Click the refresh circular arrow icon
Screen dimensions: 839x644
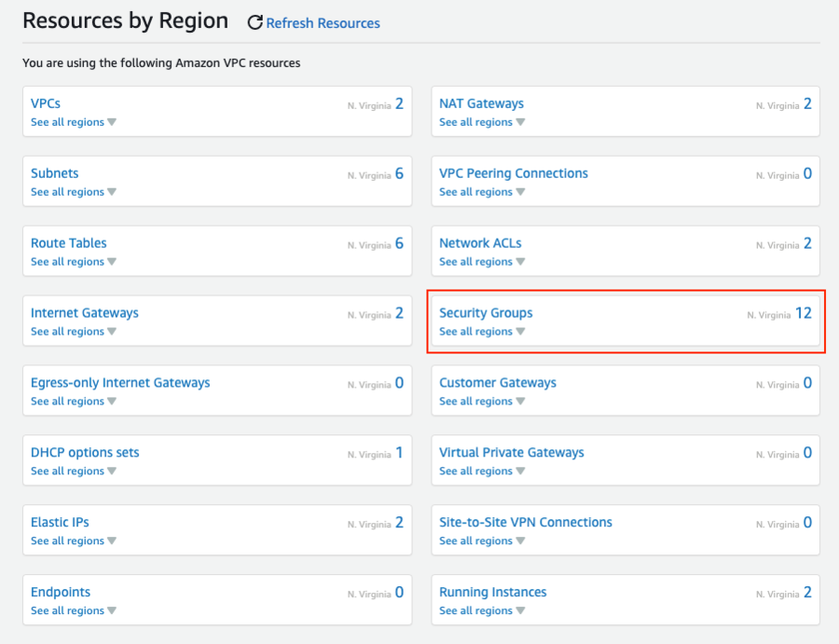[255, 22]
